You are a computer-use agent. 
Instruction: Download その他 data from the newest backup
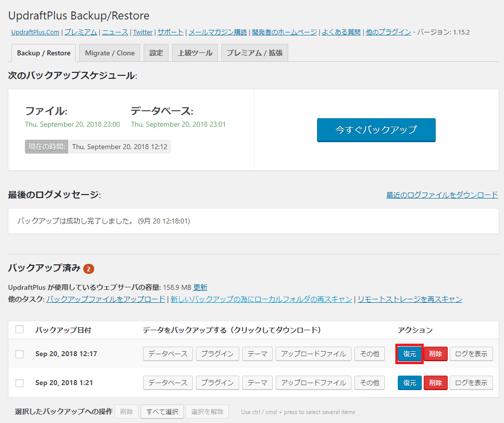[x=369, y=353]
